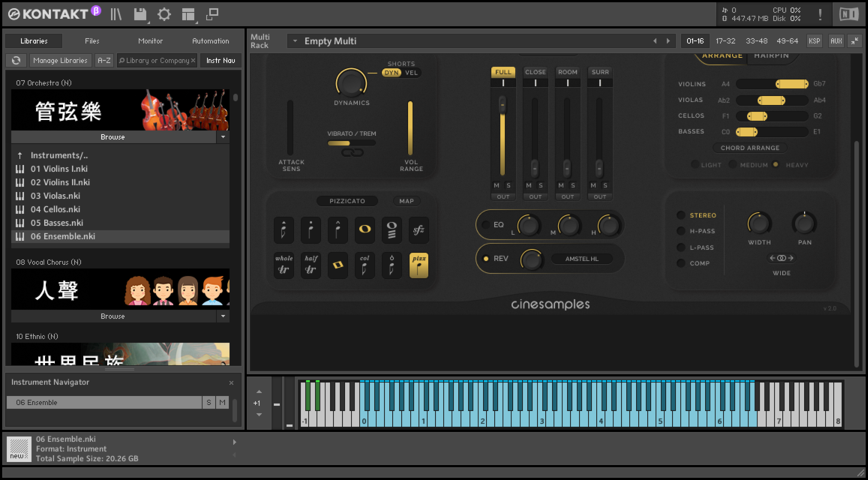Switch shorts mode to VEL
The height and width of the screenshot is (480, 868).
tap(411, 72)
